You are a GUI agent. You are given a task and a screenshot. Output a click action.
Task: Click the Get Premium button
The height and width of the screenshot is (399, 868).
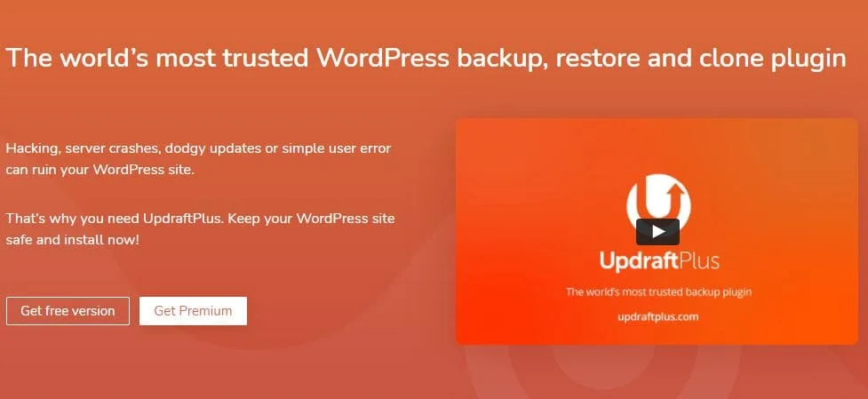[193, 311]
